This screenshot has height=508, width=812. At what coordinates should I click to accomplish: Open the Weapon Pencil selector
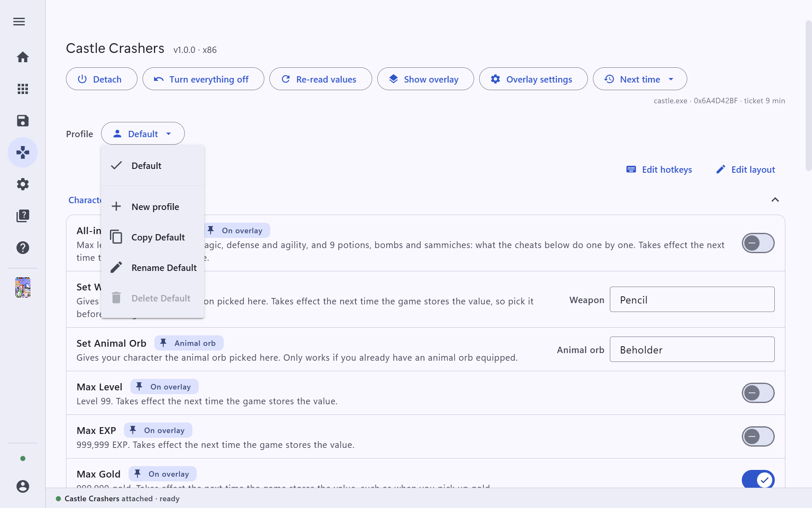point(692,300)
